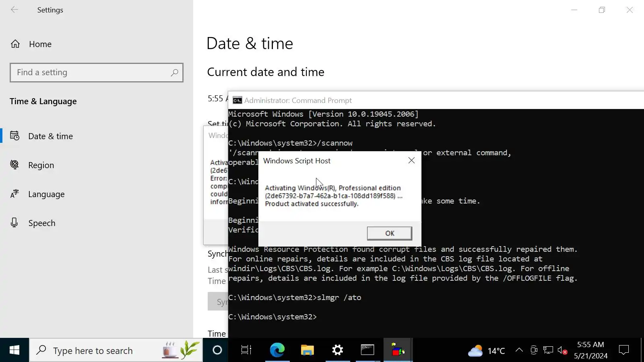The height and width of the screenshot is (362, 644).
Task: Close the Settings window
Action: click(630, 10)
